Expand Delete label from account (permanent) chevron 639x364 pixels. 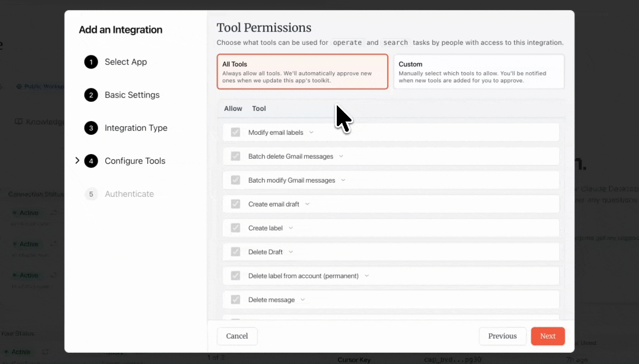367,276
